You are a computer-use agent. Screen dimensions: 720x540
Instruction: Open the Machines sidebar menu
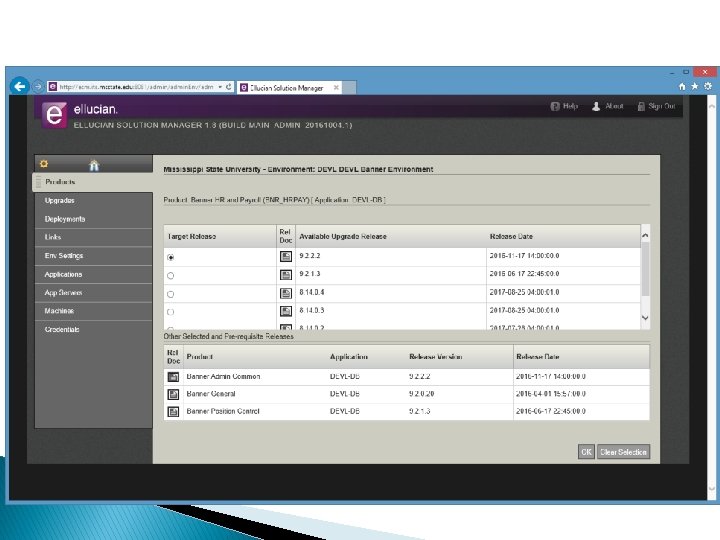pos(94,311)
